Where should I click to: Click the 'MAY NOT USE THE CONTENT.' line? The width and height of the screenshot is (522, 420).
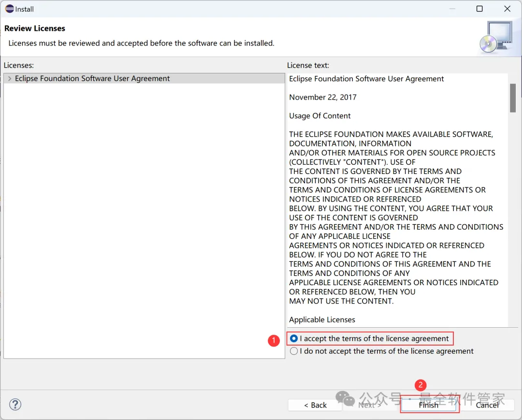341,301
